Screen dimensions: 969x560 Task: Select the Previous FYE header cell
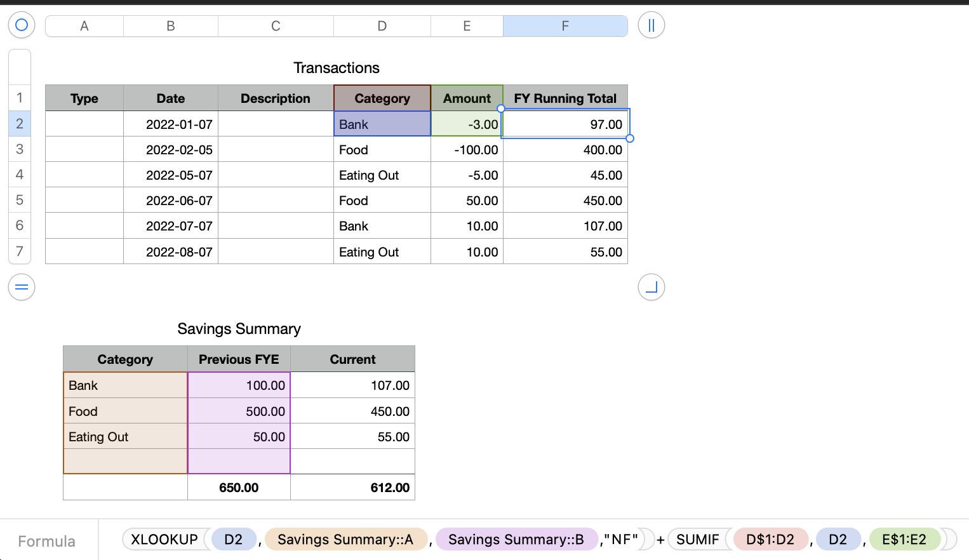click(x=239, y=359)
